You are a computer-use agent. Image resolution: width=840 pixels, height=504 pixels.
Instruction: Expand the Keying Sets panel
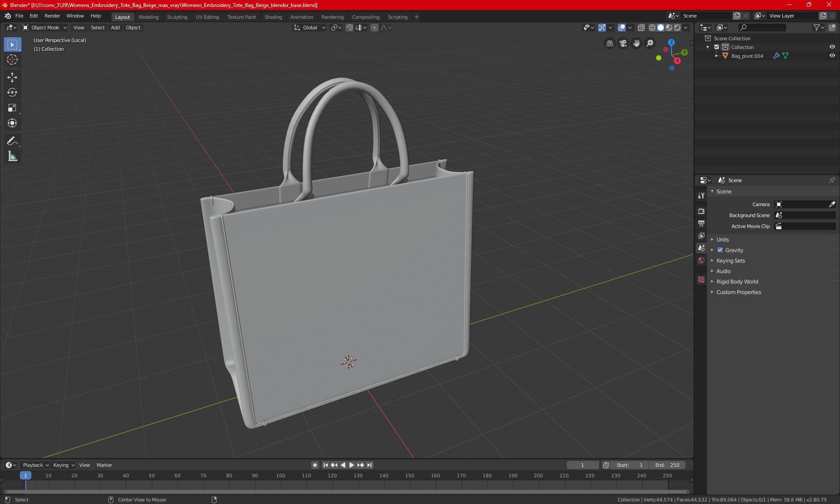pos(730,260)
